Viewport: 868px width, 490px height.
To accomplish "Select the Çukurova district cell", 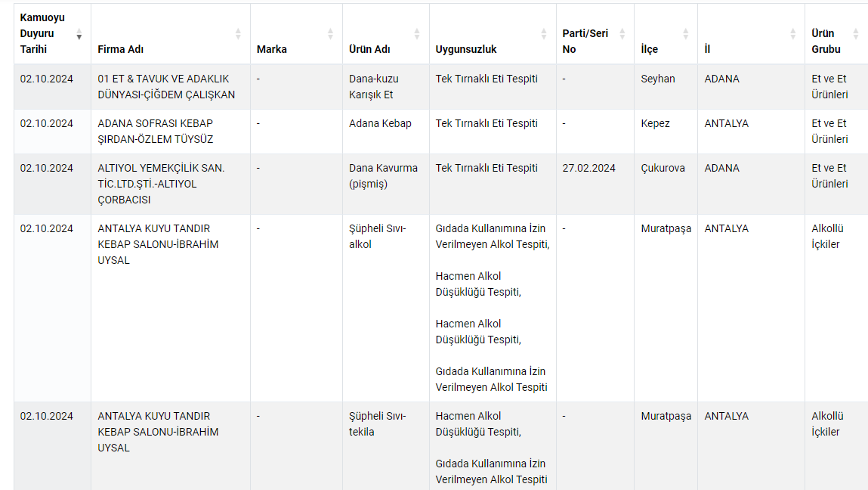I will pos(663,169).
